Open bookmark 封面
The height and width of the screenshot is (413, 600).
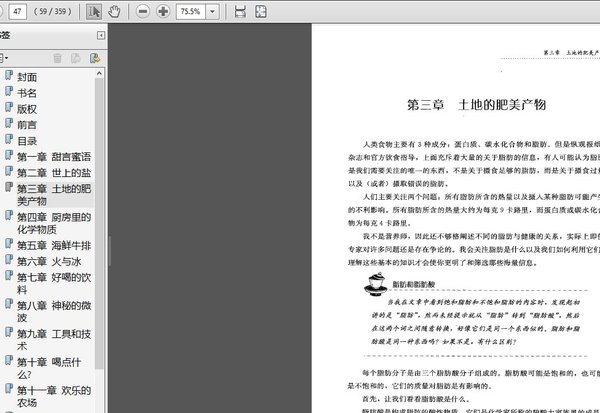pyautogui.click(x=27, y=77)
